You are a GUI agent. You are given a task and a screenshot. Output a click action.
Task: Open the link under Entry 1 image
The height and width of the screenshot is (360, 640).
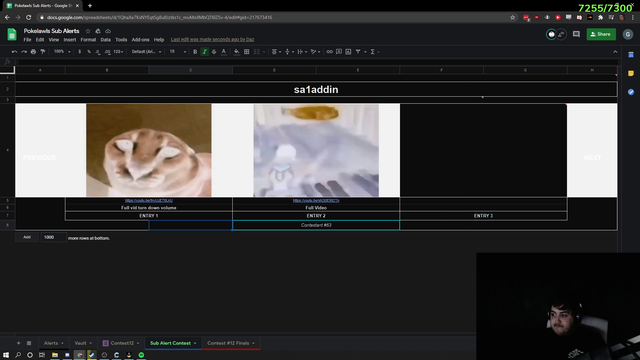pyautogui.click(x=149, y=201)
